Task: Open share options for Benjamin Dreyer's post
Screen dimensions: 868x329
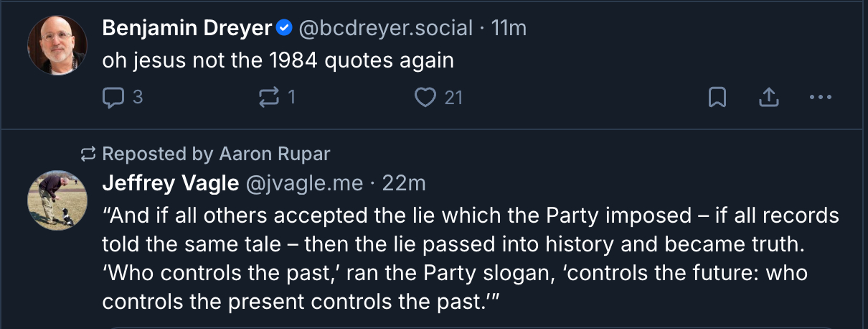Action: [768, 97]
